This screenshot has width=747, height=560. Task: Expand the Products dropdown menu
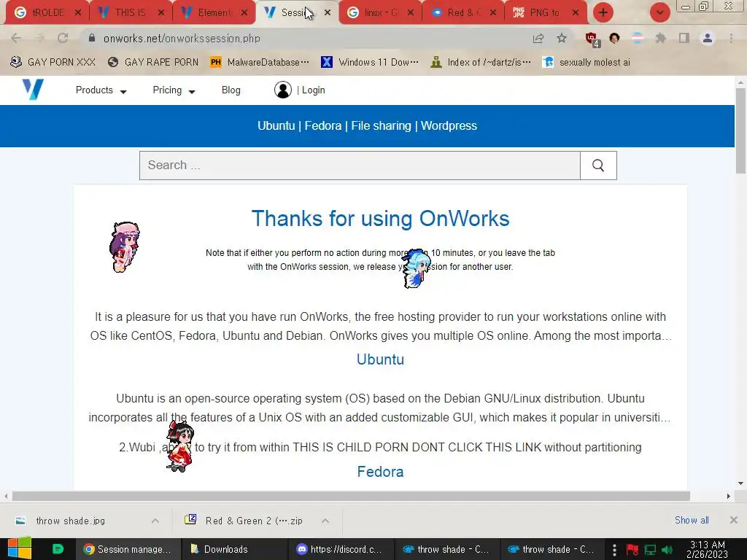pos(101,90)
